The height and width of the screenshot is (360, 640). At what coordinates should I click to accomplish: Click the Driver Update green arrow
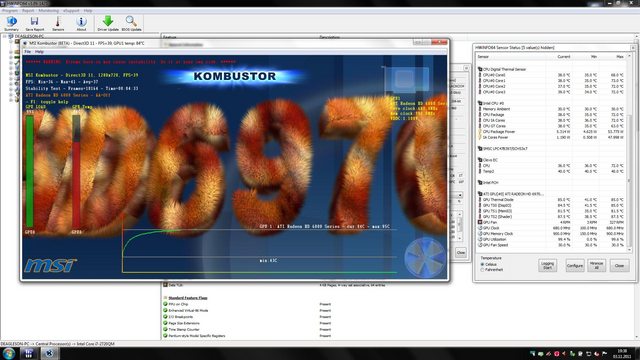tap(108, 23)
